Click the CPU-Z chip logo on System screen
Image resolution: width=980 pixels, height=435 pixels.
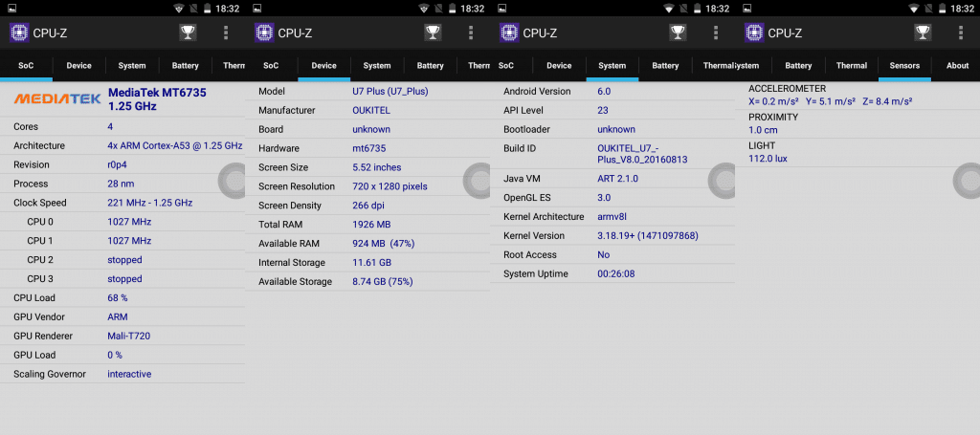click(x=509, y=33)
